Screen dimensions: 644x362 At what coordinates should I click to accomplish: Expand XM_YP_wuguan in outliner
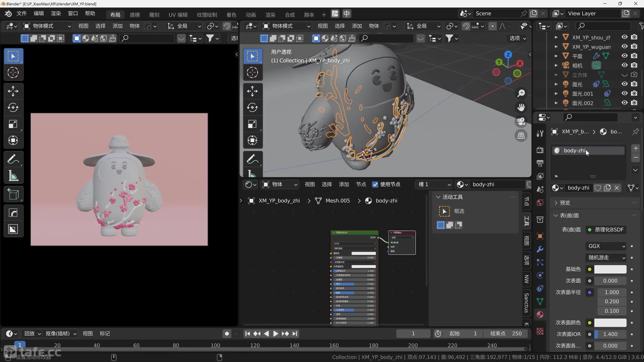pyautogui.click(x=556, y=47)
